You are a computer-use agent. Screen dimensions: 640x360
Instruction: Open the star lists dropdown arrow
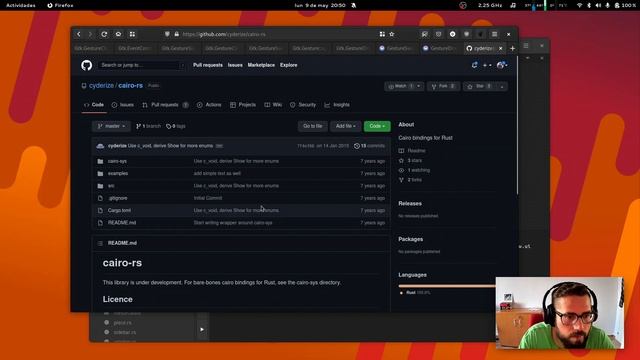pos(502,87)
